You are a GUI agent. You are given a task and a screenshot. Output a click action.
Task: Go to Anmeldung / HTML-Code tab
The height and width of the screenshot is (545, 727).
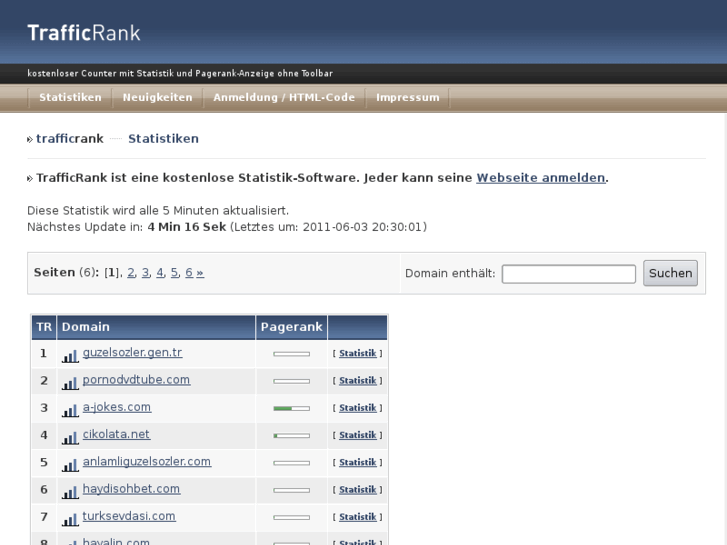[284, 97]
